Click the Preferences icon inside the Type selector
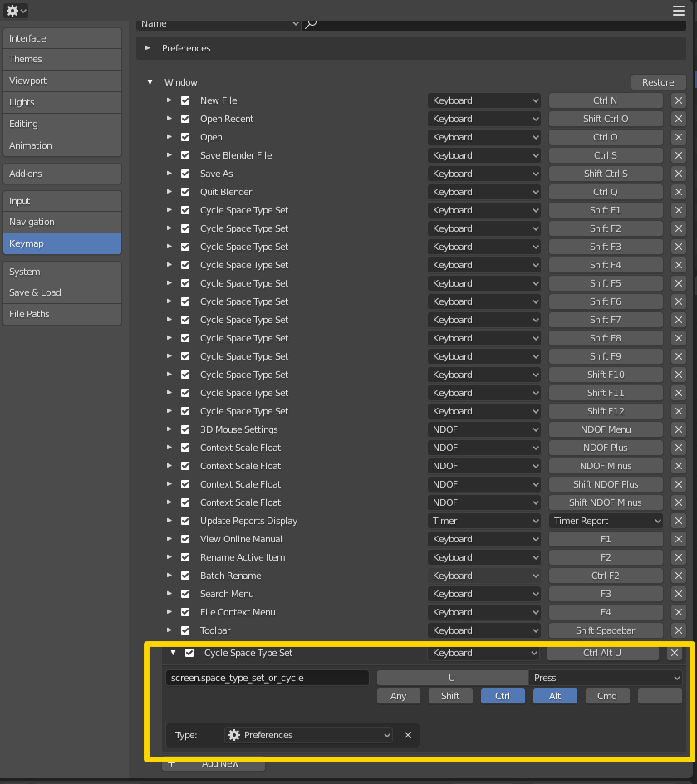The image size is (697, 784). (x=234, y=735)
